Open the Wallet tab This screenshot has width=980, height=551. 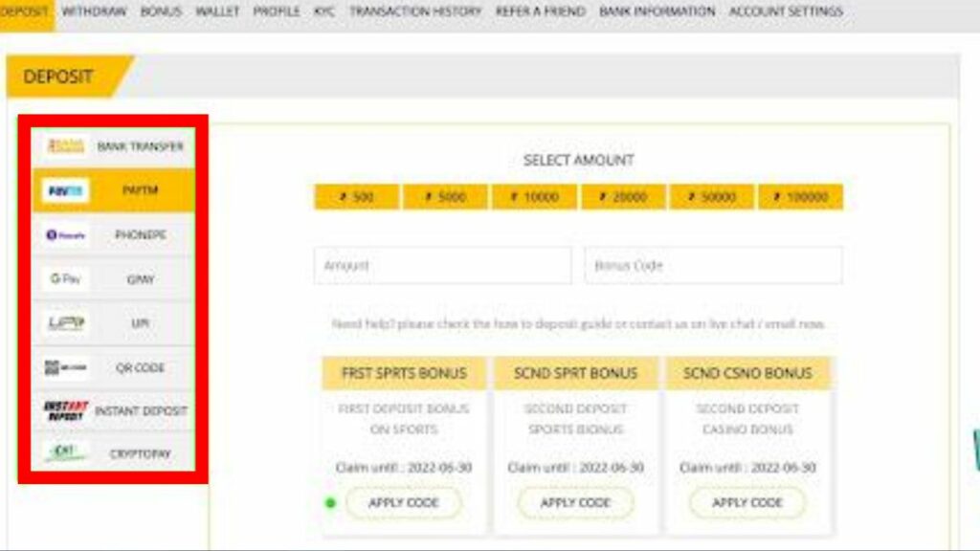[x=217, y=11]
